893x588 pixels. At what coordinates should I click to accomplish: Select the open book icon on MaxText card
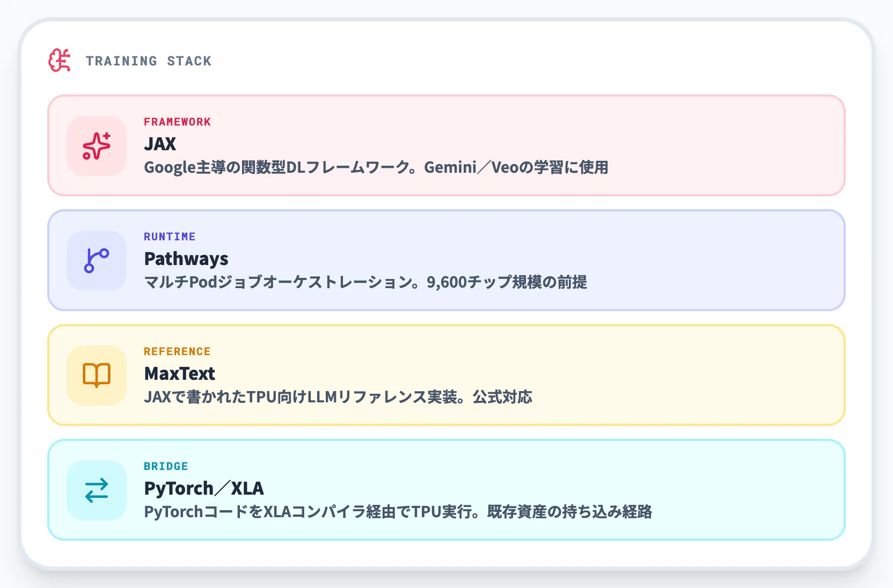(x=96, y=376)
